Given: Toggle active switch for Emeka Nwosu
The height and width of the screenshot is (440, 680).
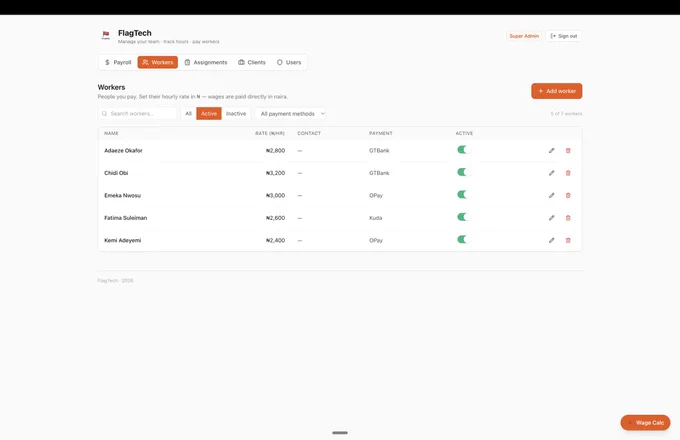Looking at the screenshot, I should (463, 195).
